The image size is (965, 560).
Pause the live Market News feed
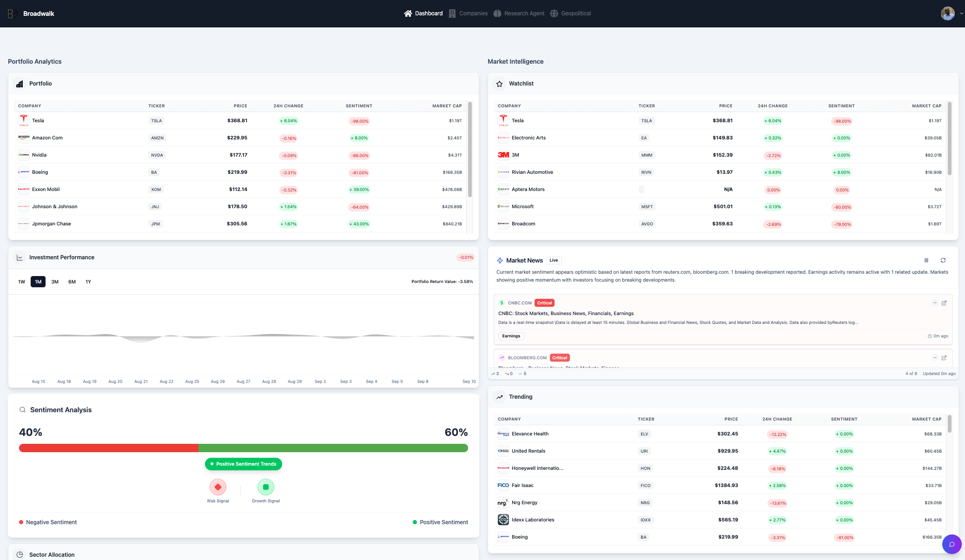click(x=926, y=260)
